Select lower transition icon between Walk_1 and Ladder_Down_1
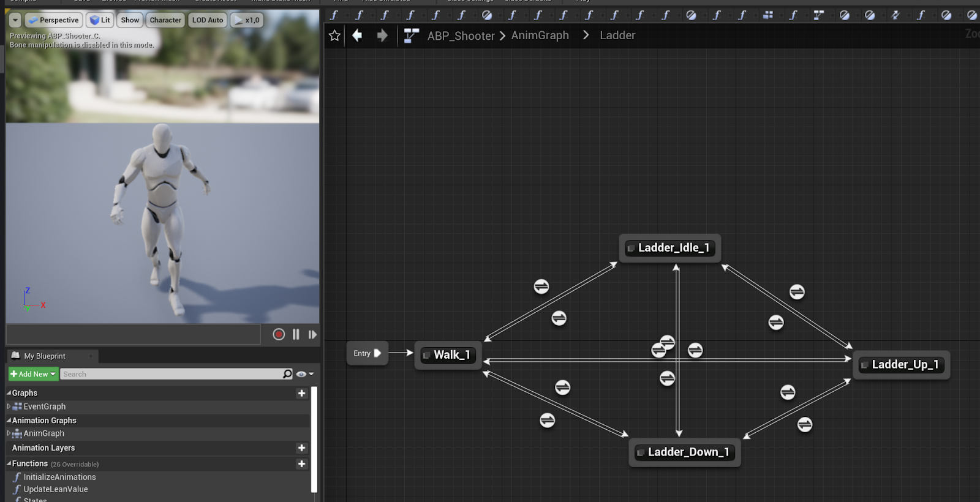This screenshot has width=980, height=502. click(548, 421)
